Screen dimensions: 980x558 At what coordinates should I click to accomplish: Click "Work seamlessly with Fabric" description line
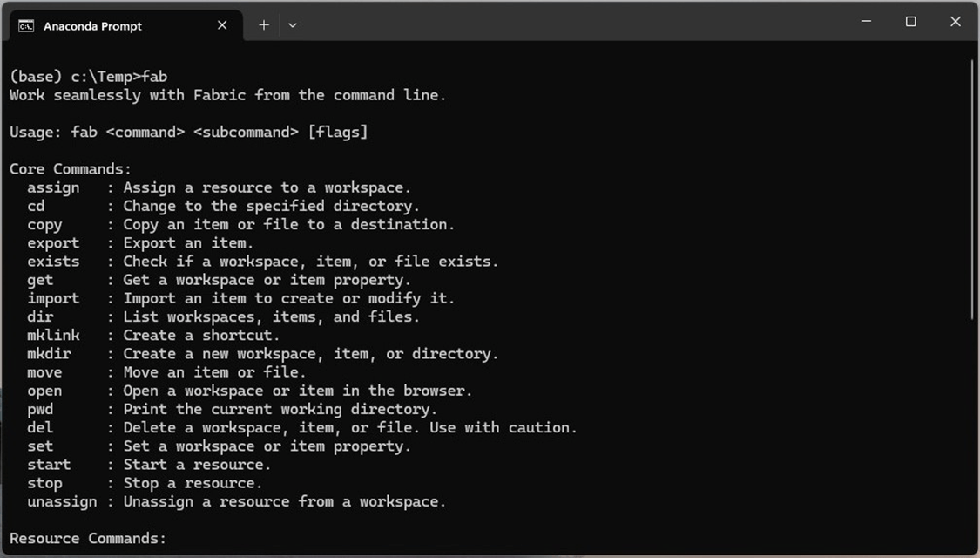227,95
